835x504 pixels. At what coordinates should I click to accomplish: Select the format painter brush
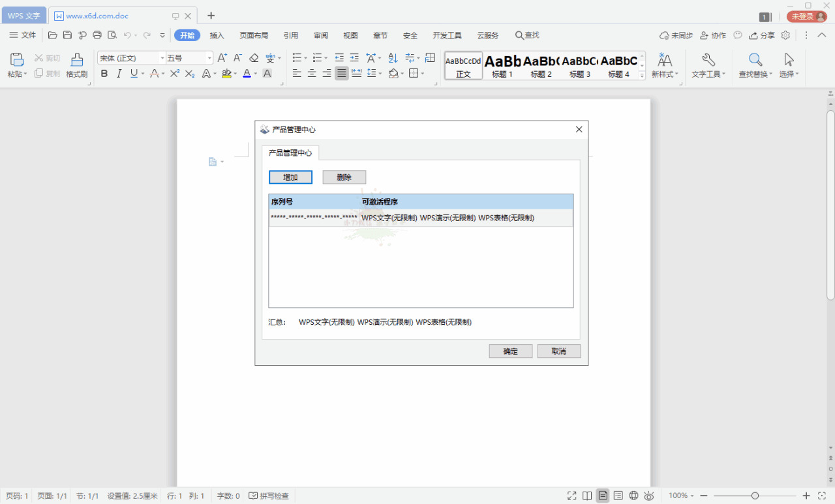[x=77, y=60]
